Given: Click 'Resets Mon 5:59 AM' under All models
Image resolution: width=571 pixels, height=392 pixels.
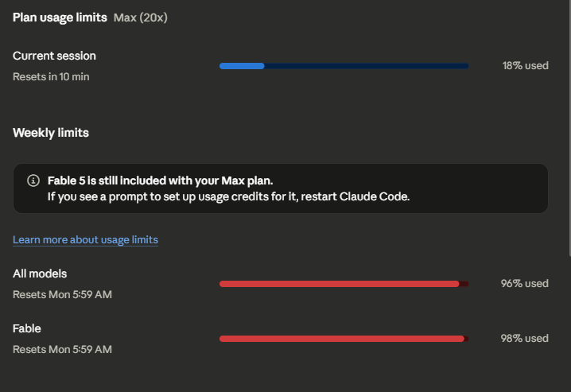Looking at the screenshot, I should pos(62,294).
